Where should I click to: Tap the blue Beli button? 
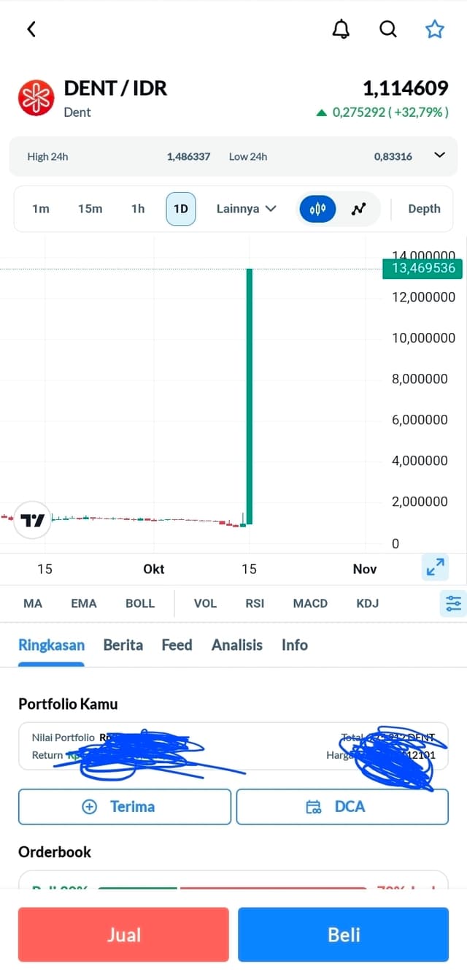click(x=344, y=935)
